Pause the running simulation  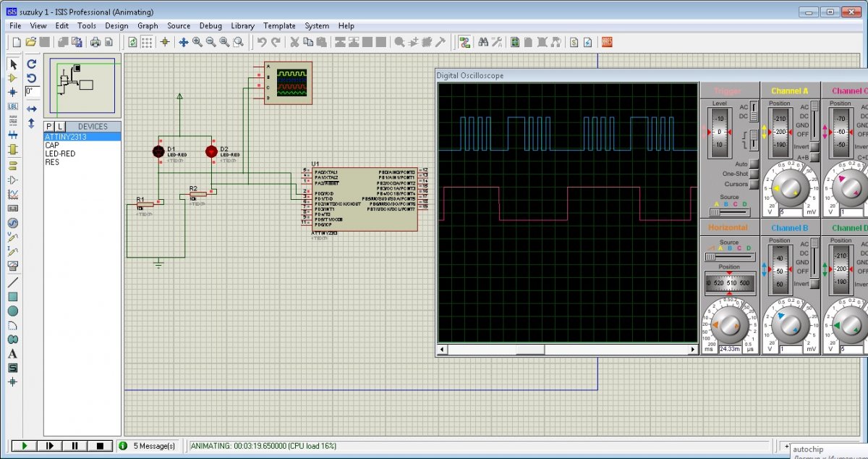click(75, 446)
